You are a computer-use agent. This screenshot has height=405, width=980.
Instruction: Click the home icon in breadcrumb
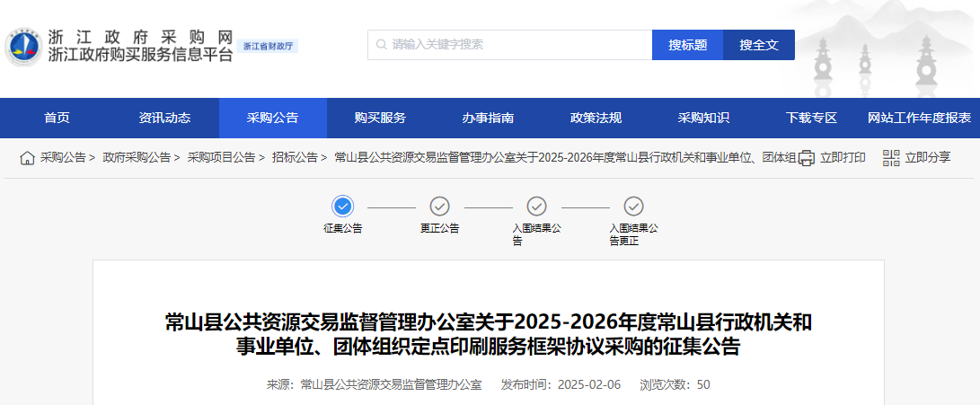click(28, 158)
